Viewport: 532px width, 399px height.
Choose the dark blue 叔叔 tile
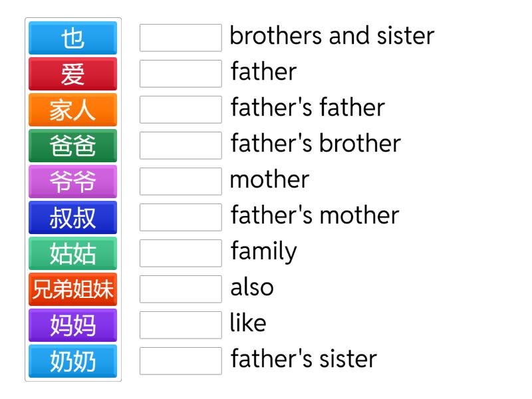tap(72, 217)
